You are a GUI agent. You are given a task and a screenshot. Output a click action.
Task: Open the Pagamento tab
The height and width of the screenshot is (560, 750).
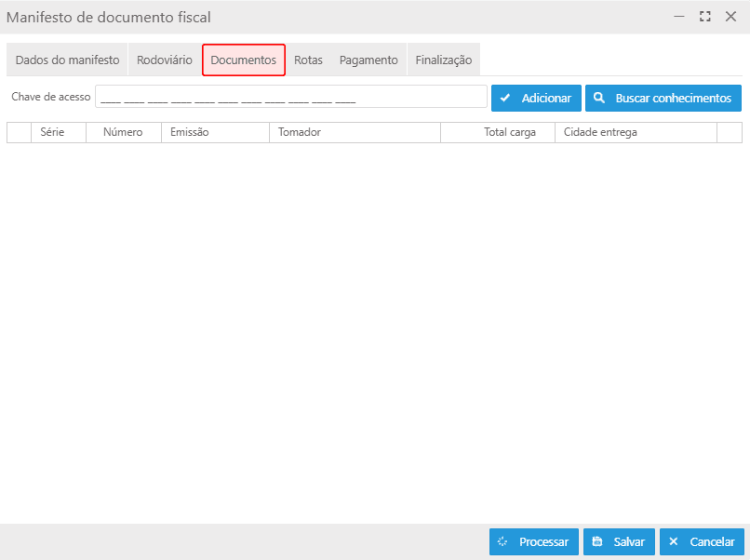[x=368, y=60]
